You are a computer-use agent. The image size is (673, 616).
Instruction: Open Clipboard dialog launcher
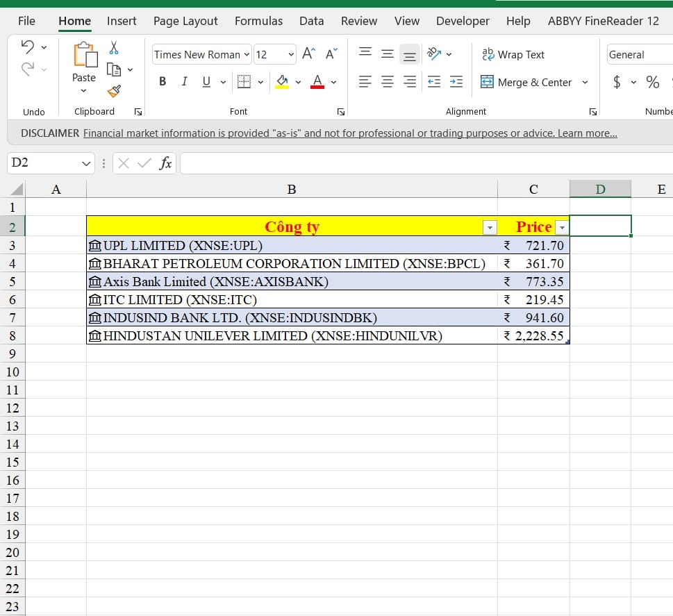(138, 112)
